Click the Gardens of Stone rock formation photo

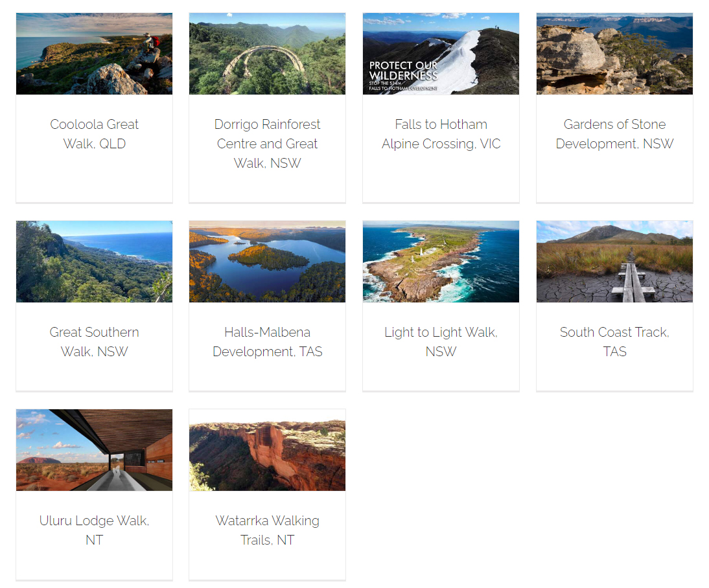click(x=614, y=53)
